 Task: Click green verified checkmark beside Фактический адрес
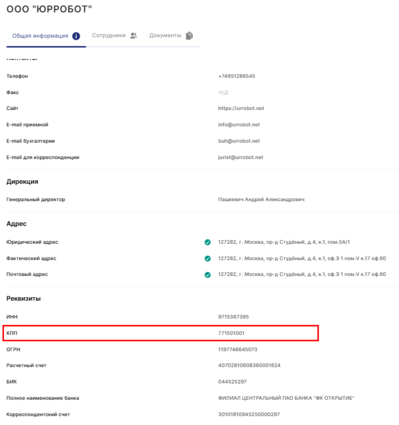207,258
